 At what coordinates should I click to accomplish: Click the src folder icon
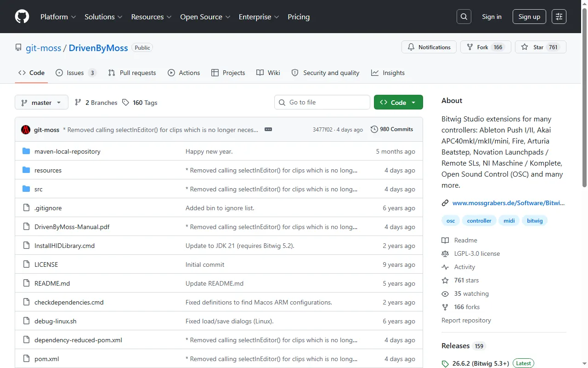pos(26,189)
